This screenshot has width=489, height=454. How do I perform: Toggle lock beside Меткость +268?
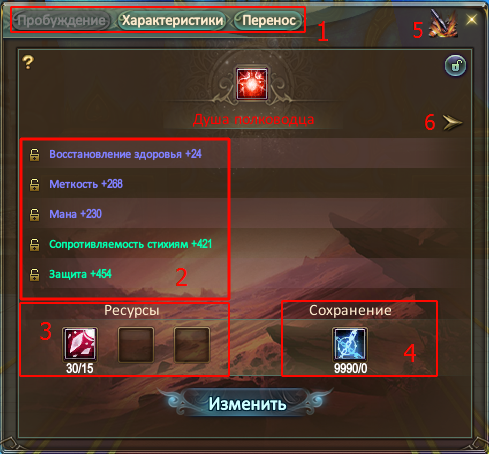point(34,185)
